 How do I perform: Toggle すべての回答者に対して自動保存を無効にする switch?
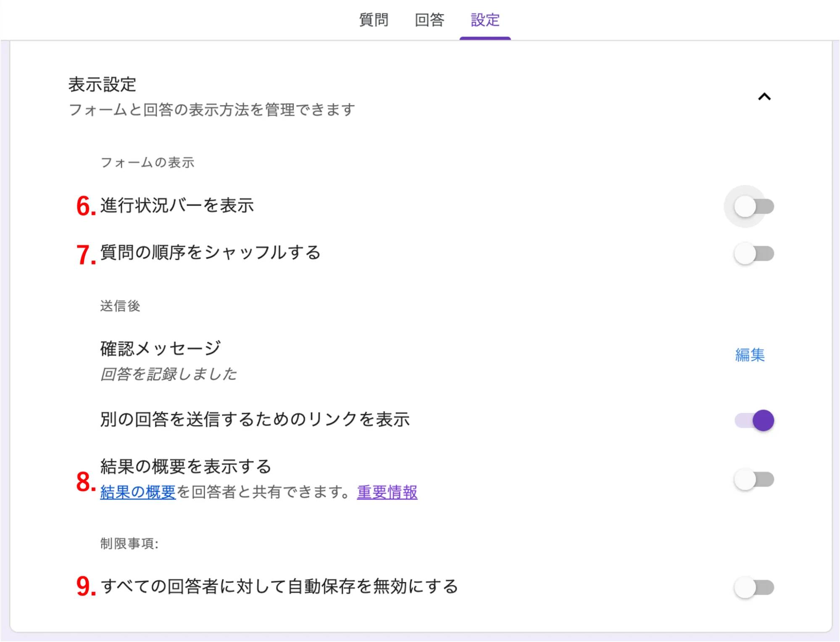point(754,587)
